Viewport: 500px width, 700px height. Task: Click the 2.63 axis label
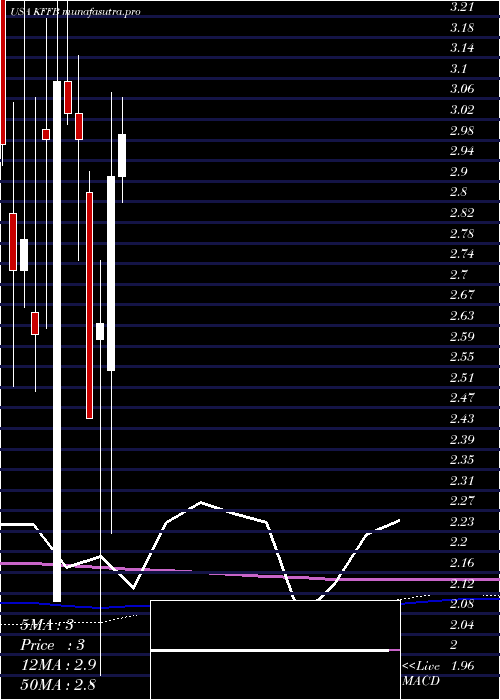(x=462, y=316)
